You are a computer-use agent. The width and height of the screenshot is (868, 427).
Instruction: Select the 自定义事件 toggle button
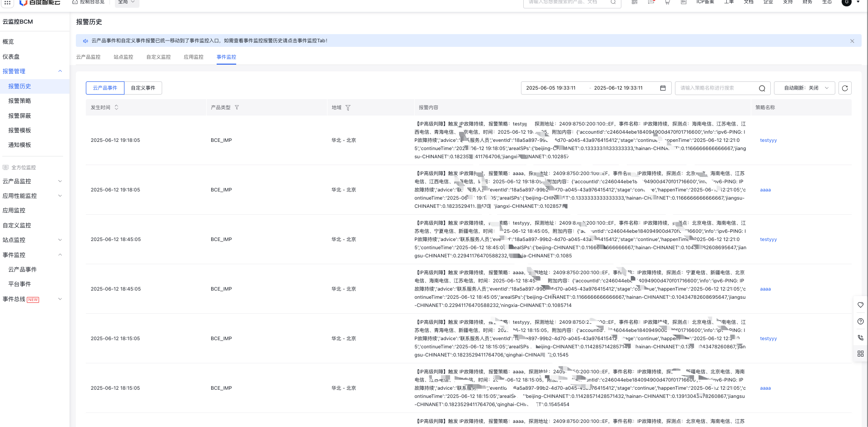click(143, 88)
